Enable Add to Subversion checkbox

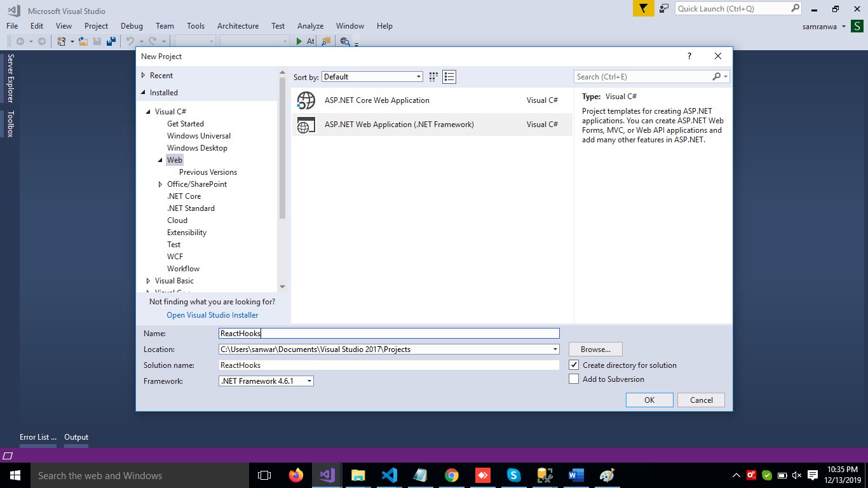click(574, 379)
